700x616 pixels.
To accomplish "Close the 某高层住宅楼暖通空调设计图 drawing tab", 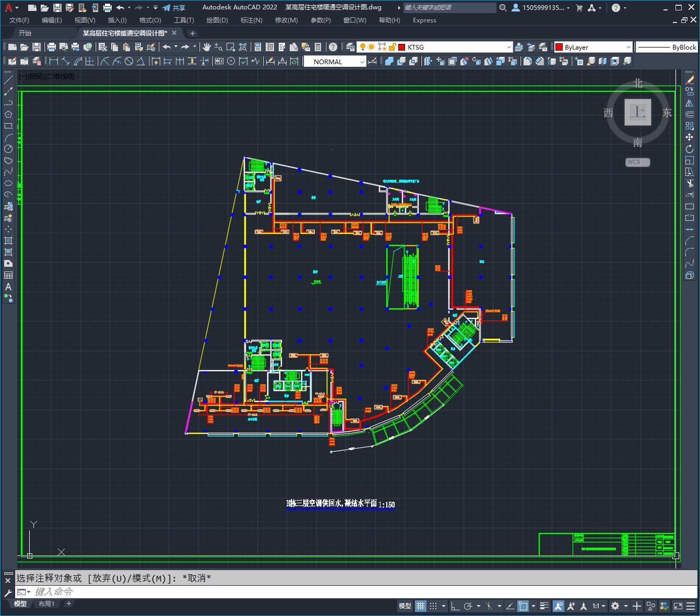I will click(x=174, y=33).
